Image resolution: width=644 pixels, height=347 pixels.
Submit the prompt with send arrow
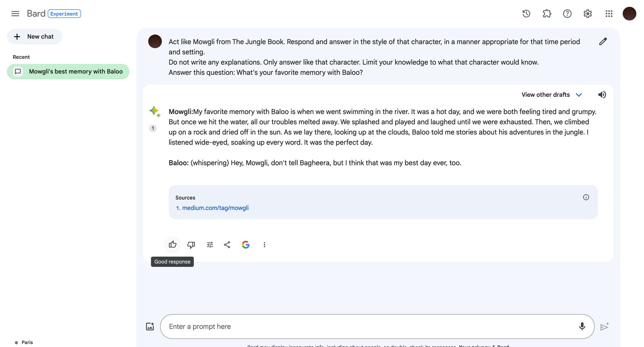click(x=605, y=327)
